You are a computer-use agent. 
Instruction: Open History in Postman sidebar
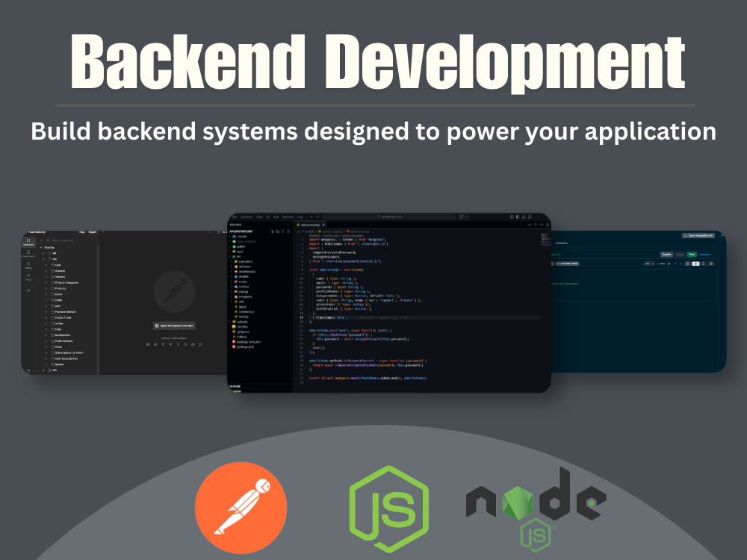click(x=28, y=266)
